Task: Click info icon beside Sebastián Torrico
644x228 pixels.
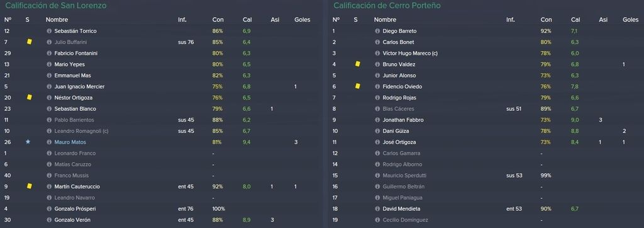Action: [x=49, y=31]
